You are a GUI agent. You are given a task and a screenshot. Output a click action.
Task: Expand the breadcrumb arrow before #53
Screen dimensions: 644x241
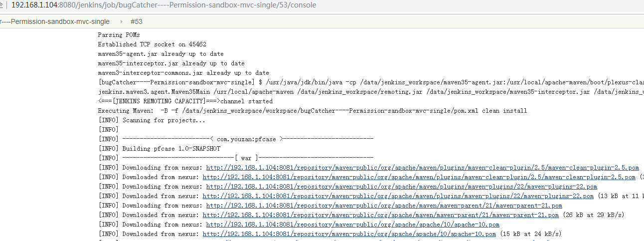(122, 22)
